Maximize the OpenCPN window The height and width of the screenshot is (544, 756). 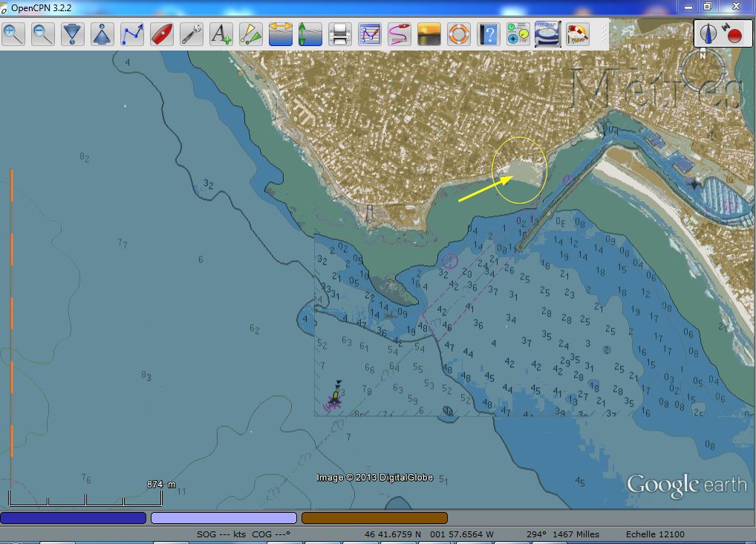(707, 6)
